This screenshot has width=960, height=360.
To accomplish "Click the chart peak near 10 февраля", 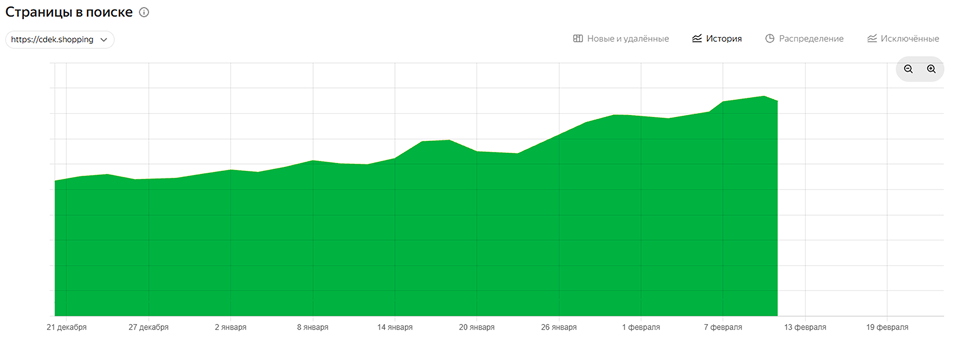I will click(x=763, y=96).
